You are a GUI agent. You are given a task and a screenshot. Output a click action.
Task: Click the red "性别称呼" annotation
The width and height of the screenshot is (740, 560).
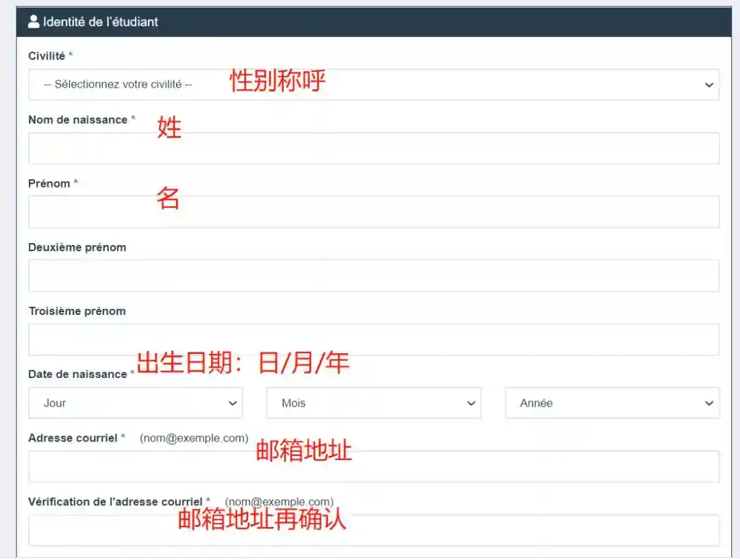(277, 81)
